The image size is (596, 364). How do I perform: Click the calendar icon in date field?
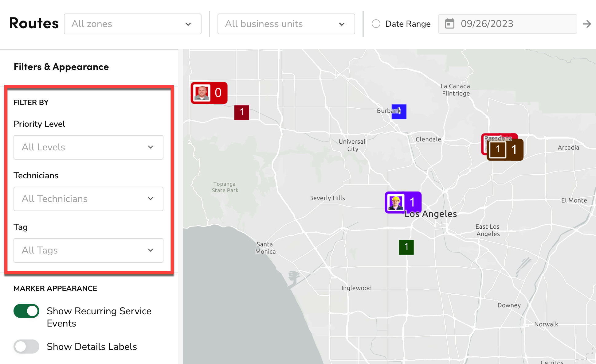449,24
